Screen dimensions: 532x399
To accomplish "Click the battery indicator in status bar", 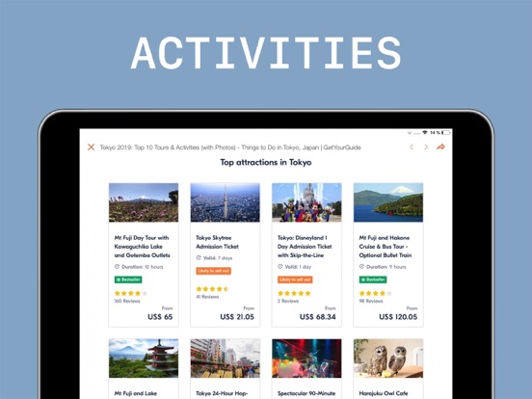I will 446,132.
